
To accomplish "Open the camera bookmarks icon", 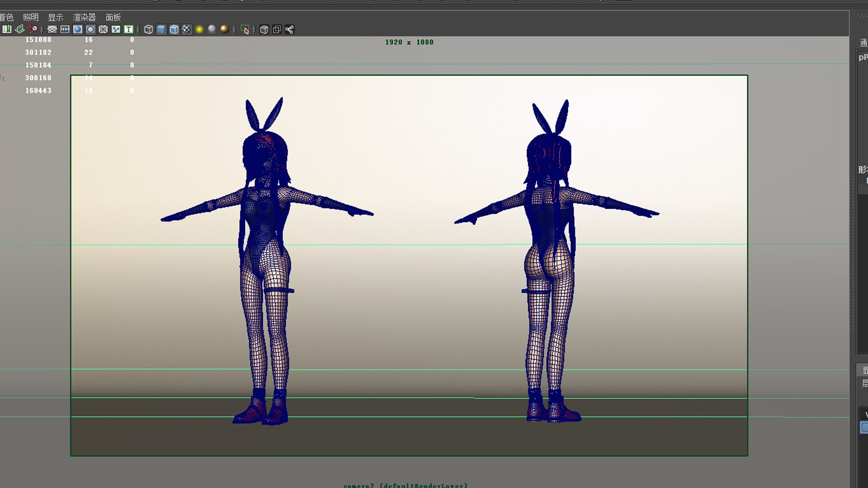I will pyautogui.click(x=7, y=29).
